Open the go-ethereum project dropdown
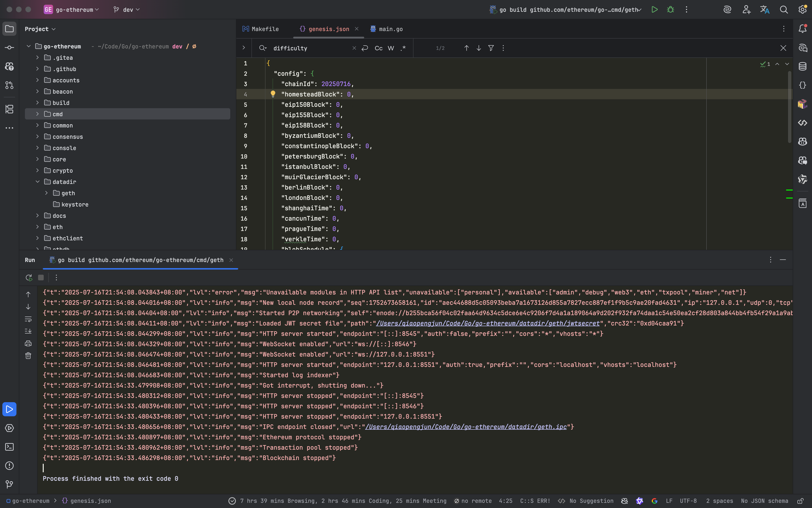The height and width of the screenshot is (508, 812). (71, 10)
